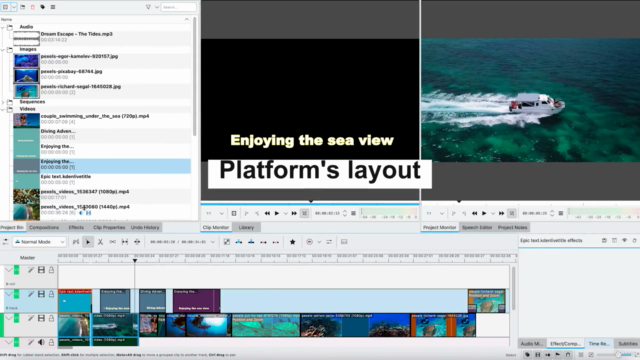
Task: Rewind in the Clip Monitor
Action: pos(267,213)
